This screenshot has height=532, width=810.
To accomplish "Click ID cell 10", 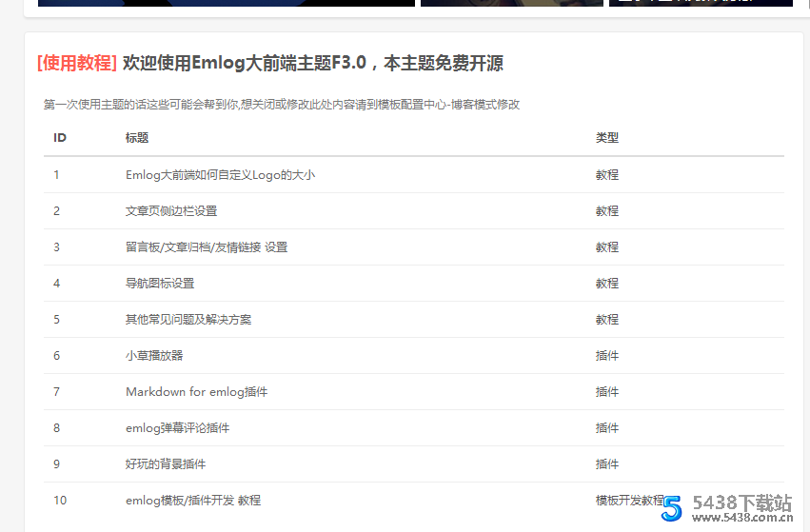I will [60, 501].
